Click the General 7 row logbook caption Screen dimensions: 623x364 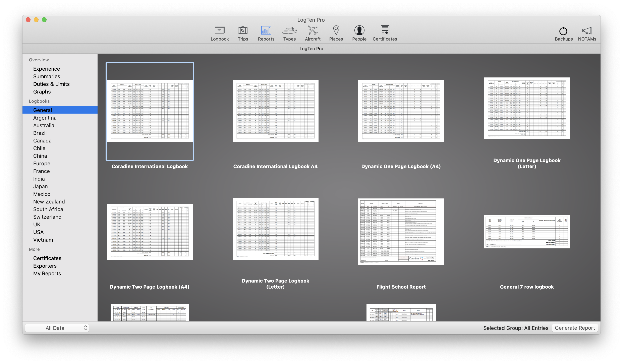527,287
